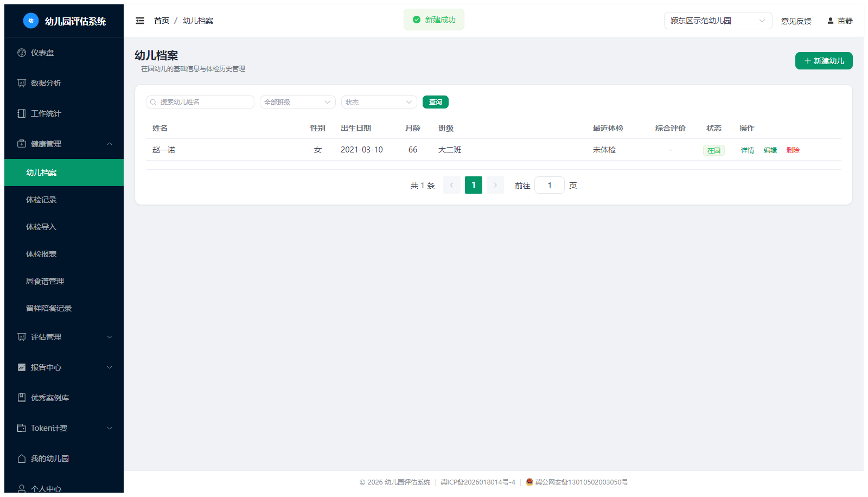The height and width of the screenshot is (497, 868).
Task: Open 详情 for 赵一诺
Action: [748, 150]
